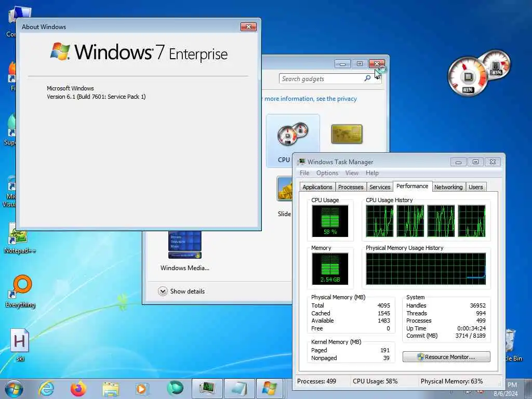Minimize the Task Manager window
532x399 pixels.
[458, 162]
